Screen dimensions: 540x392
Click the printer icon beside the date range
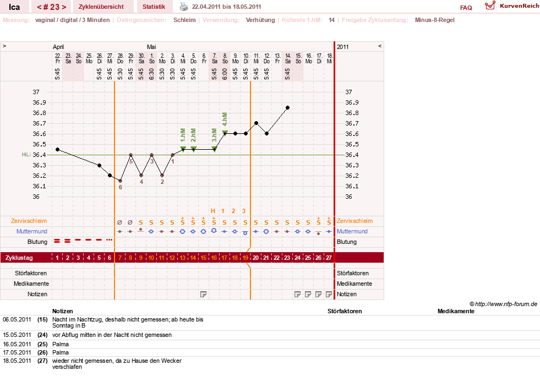click(184, 7)
